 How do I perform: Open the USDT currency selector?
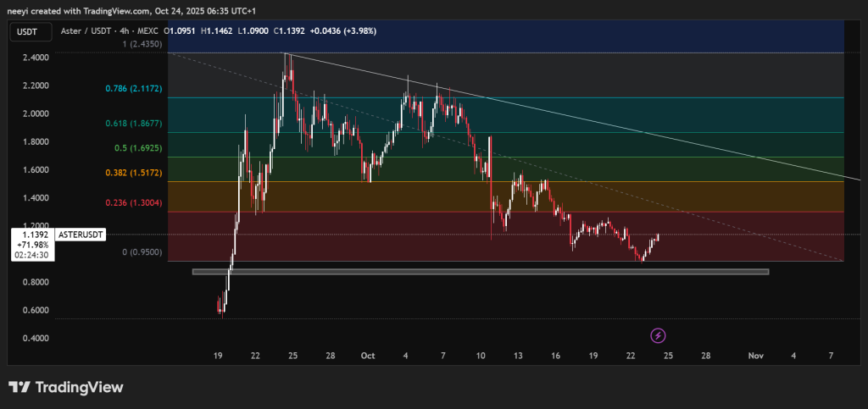(x=27, y=30)
